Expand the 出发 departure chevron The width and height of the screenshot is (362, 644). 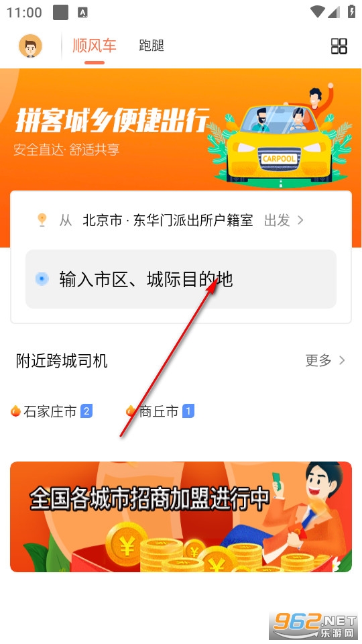[300, 220]
